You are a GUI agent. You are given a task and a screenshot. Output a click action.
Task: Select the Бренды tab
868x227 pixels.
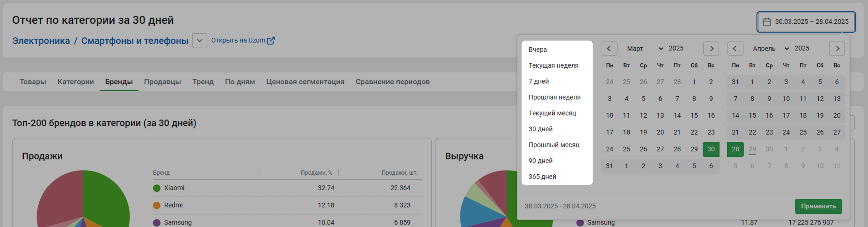pyautogui.click(x=119, y=82)
